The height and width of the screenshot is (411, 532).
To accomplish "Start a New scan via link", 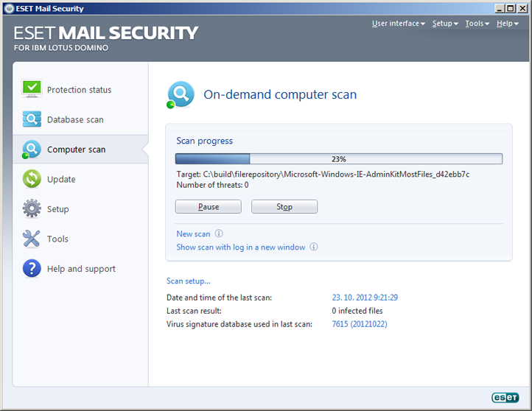I will coord(193,234).
